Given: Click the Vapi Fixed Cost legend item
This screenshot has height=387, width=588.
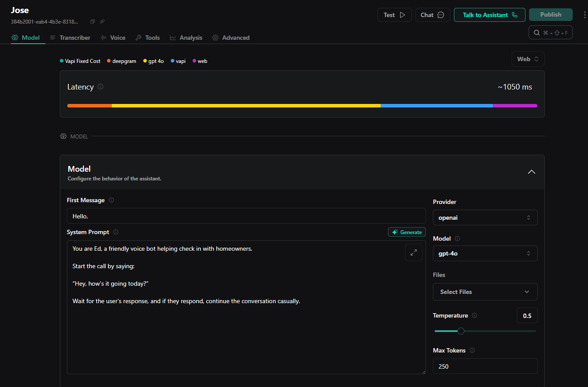Looking at the screenshot, I should point(80,61).
